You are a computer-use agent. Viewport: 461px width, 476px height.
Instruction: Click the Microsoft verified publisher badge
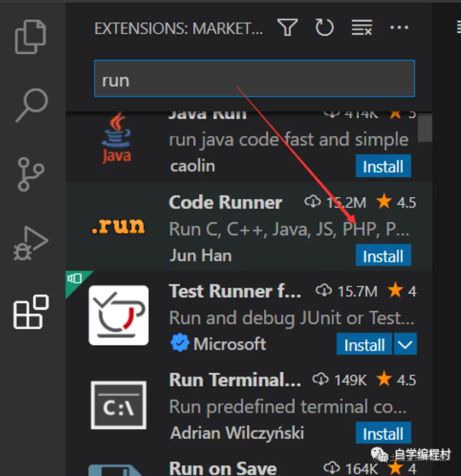(180, 343)
